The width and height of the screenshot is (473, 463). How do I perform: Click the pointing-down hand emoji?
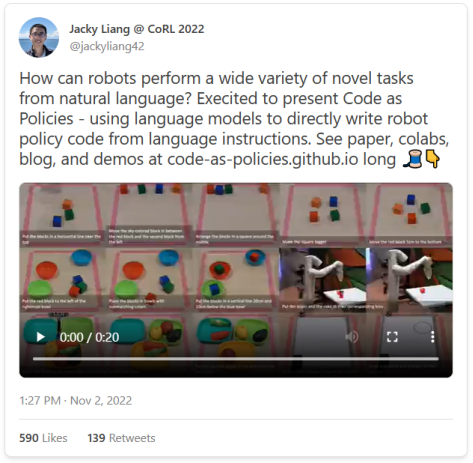pyautogui.click(x=433, y=159)
